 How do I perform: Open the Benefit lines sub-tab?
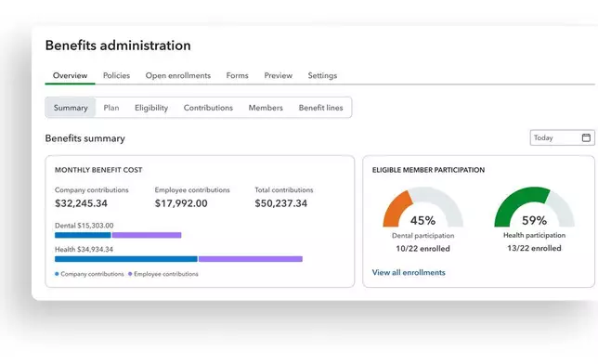[320, 108]
